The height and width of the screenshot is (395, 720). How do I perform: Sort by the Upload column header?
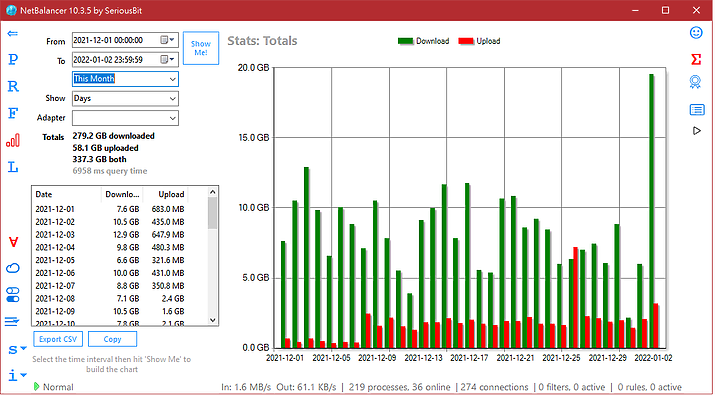(165, 194)
